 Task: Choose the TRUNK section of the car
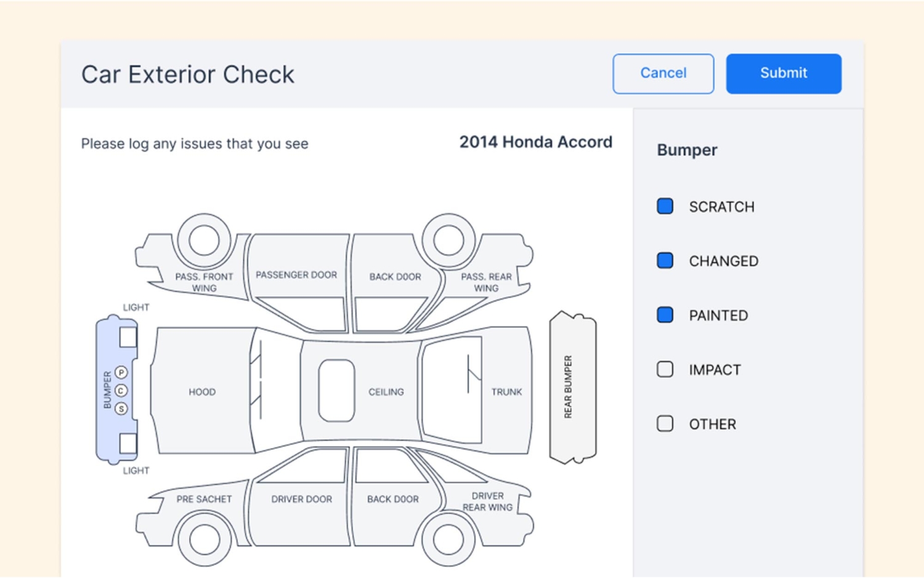tap(506, 392)
